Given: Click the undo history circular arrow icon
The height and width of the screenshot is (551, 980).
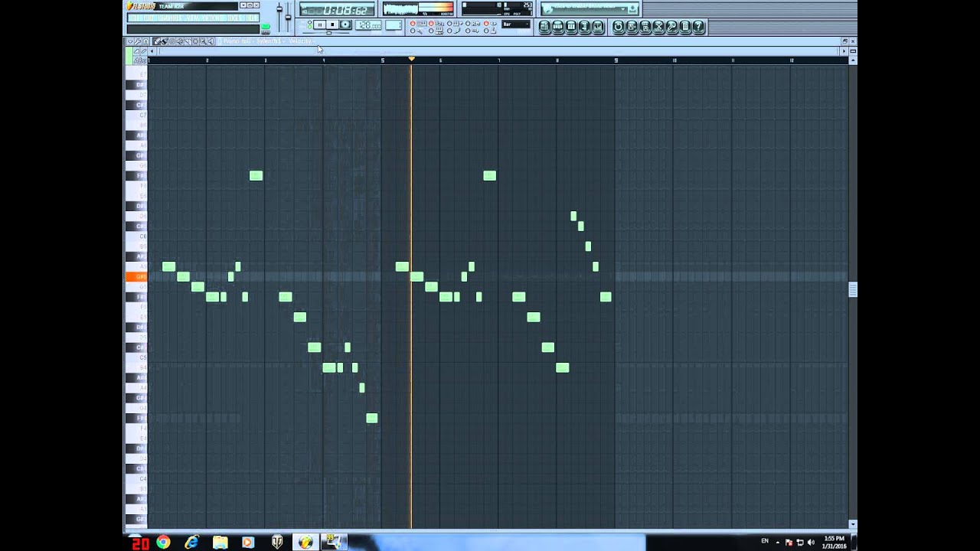Looking at the screenshot, I should tap(618, 27).
